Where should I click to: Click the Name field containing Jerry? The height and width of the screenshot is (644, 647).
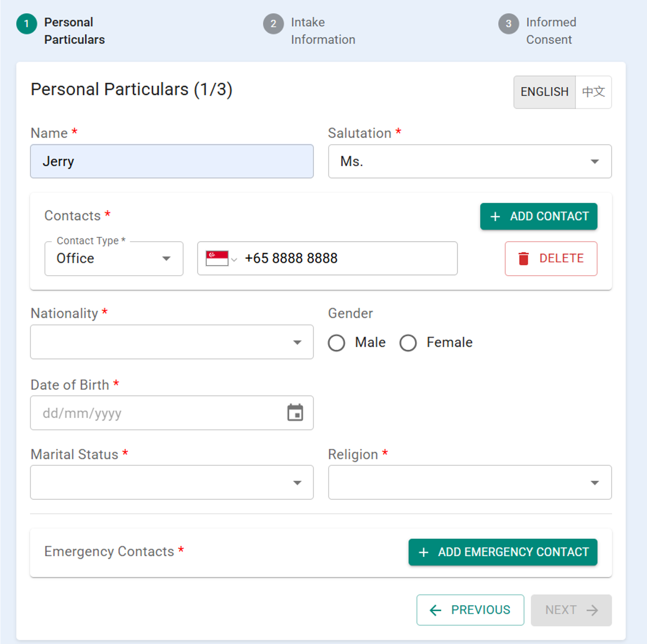pos(172,161)
